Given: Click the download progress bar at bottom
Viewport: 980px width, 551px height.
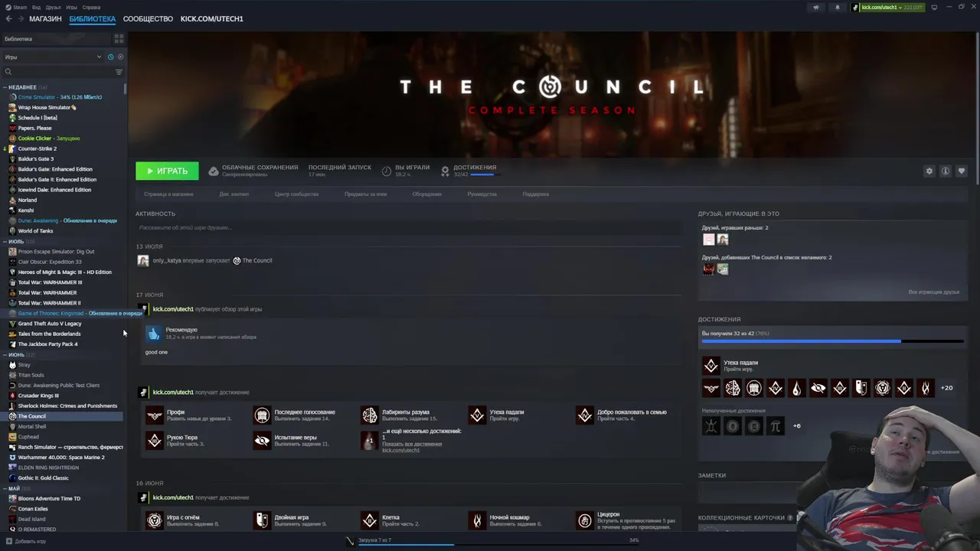Looking at the screenshot, I should [x=499, y=544].
